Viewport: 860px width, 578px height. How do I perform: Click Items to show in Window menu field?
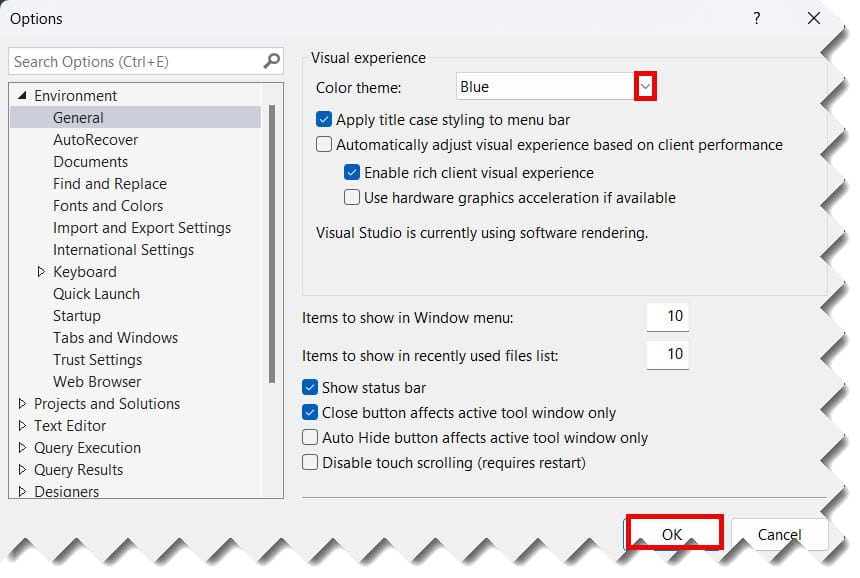pos(668,317)
